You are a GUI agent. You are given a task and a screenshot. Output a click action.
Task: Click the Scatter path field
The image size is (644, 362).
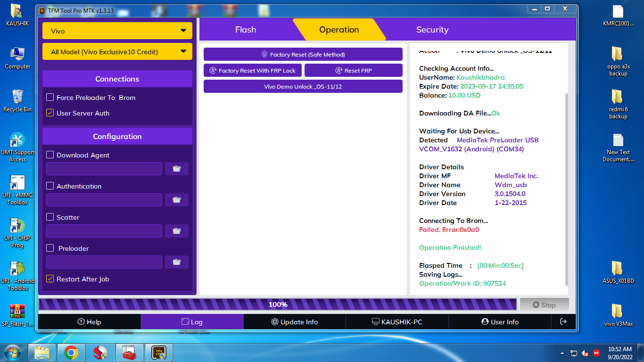point(104,231)
